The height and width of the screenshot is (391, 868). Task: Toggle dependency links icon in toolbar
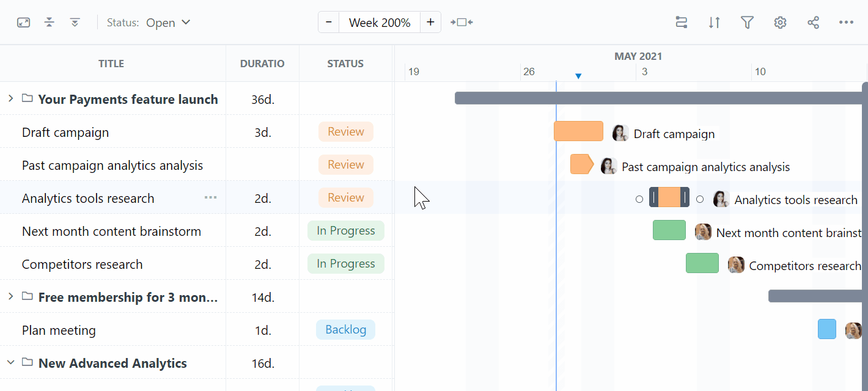coord(682,23)
